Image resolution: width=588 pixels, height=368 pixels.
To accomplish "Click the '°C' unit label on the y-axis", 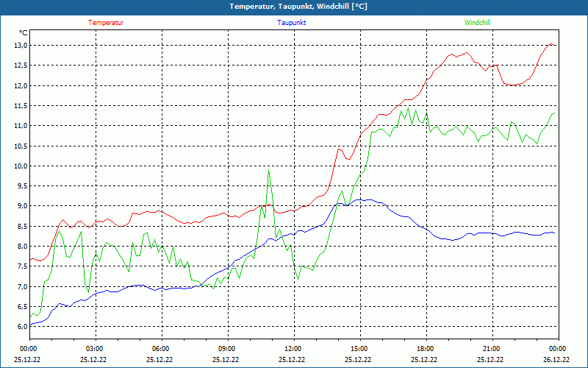I will click(23, 33).
